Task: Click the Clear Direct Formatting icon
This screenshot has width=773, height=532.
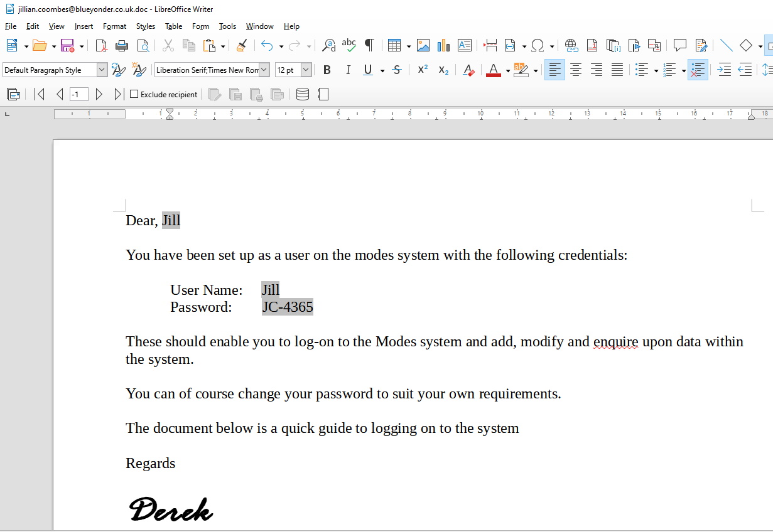Action: pos(468,70)
